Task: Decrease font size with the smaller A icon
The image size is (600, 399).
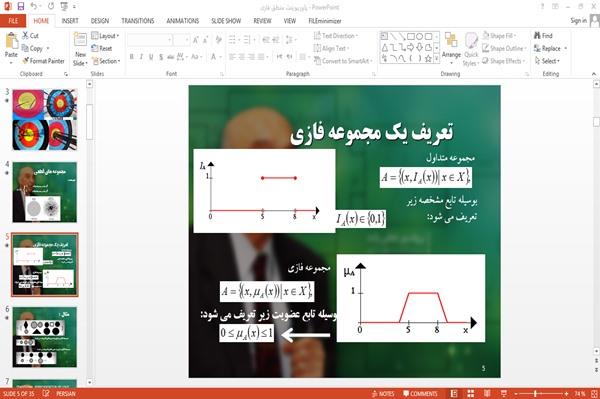Action: pos(205,39)
